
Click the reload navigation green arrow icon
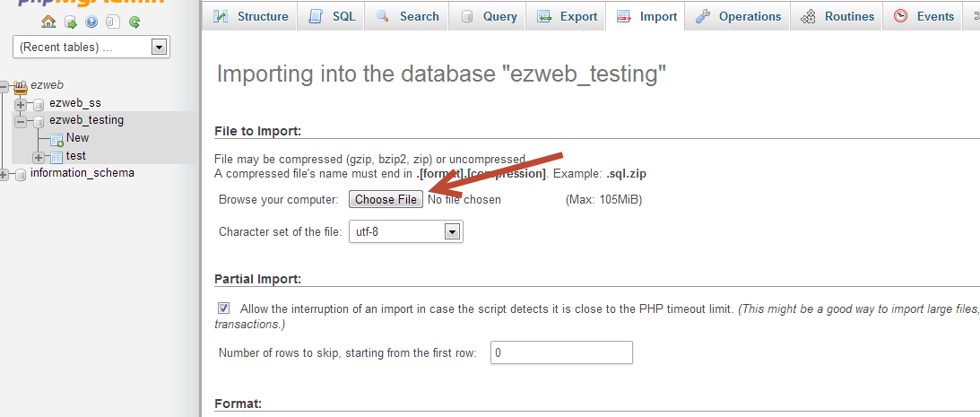point(134,22)
